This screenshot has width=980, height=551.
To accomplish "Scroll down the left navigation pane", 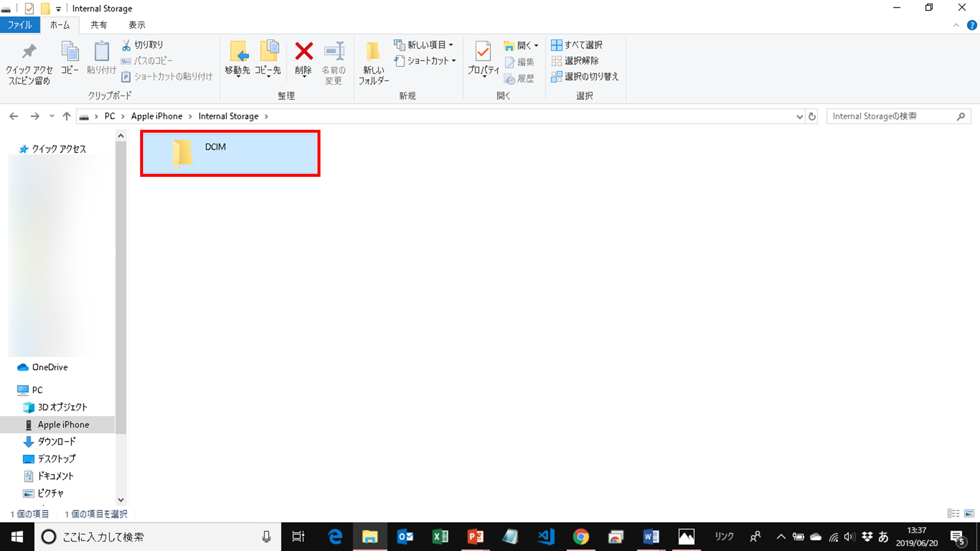I will pyautogui.click(x=121, y=500).
